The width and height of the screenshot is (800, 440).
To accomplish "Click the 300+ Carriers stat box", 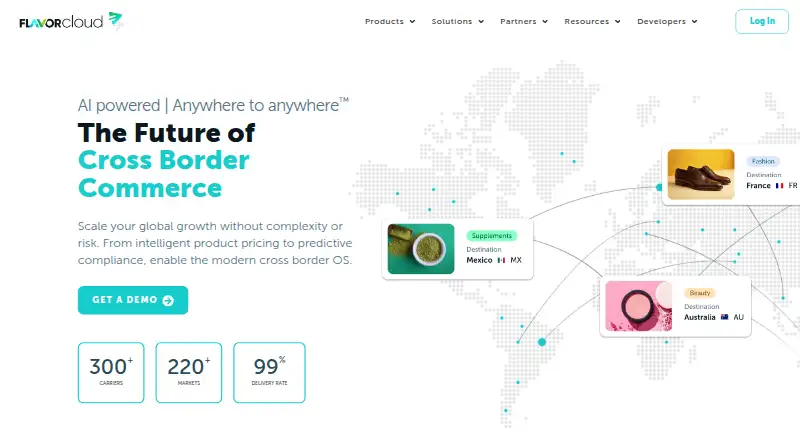I will tap(111, 373).
